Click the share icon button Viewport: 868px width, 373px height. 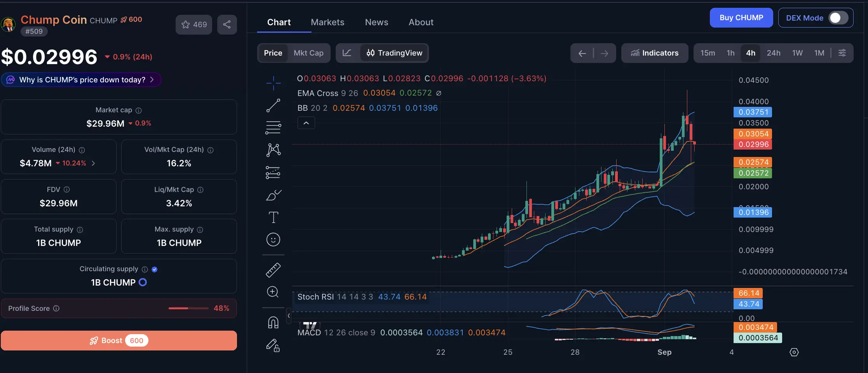pos(227,24)
